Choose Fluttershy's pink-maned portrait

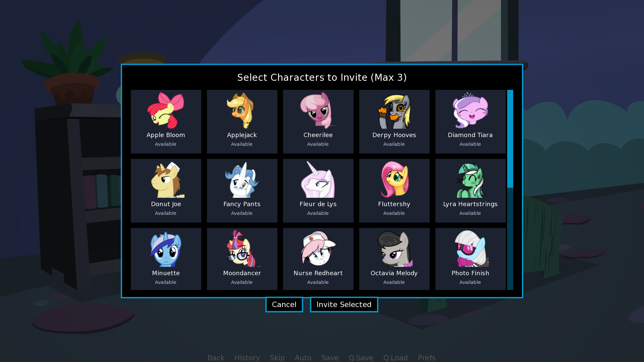coord(394,179)
